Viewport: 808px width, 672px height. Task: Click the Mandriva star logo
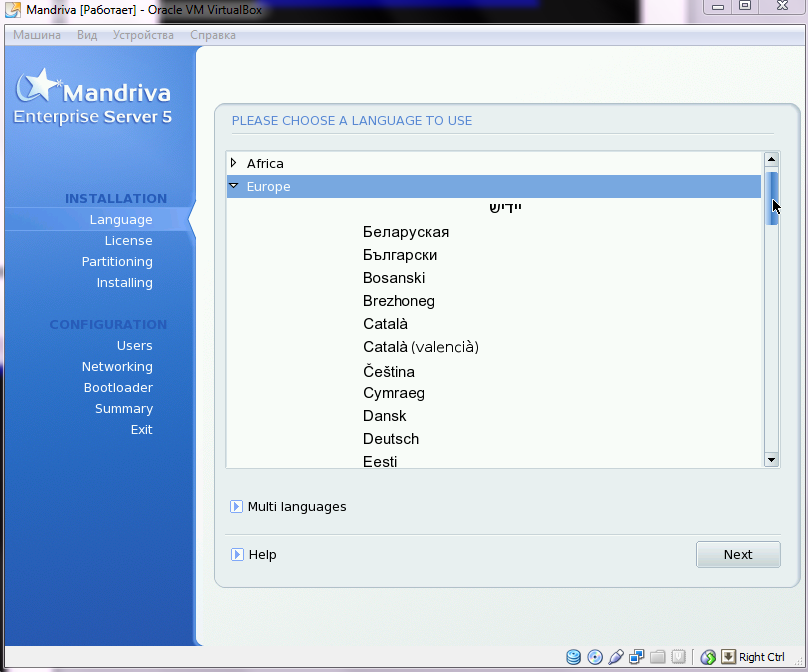pos(39,85)
